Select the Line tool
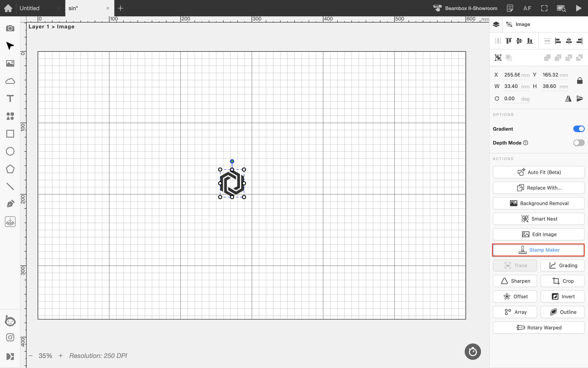 coord(10,186)
